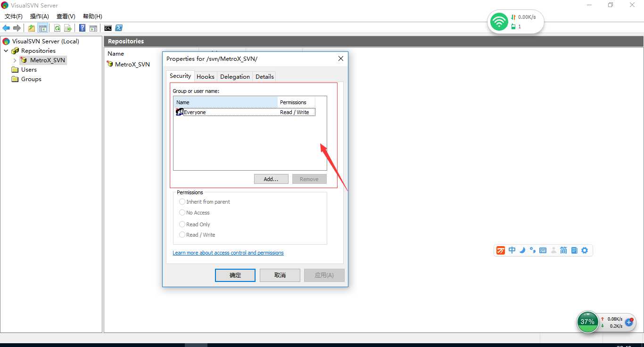Select the Repositories tree node
Screen dimensions: 644x347
[38, 51]
